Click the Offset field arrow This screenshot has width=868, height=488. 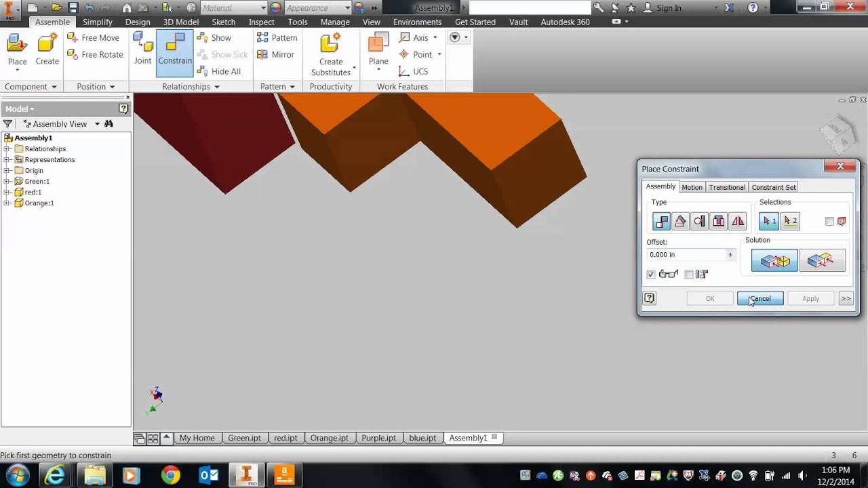point(730,255)
